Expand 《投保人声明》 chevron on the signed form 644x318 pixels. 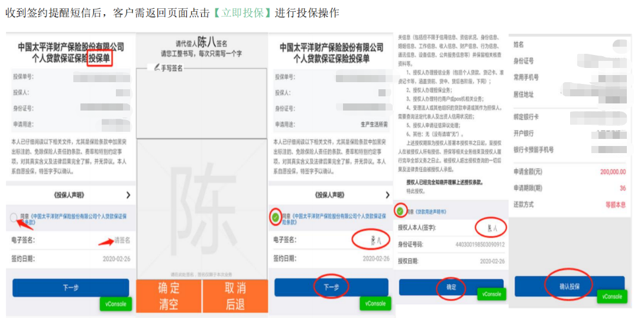(387, 195)
